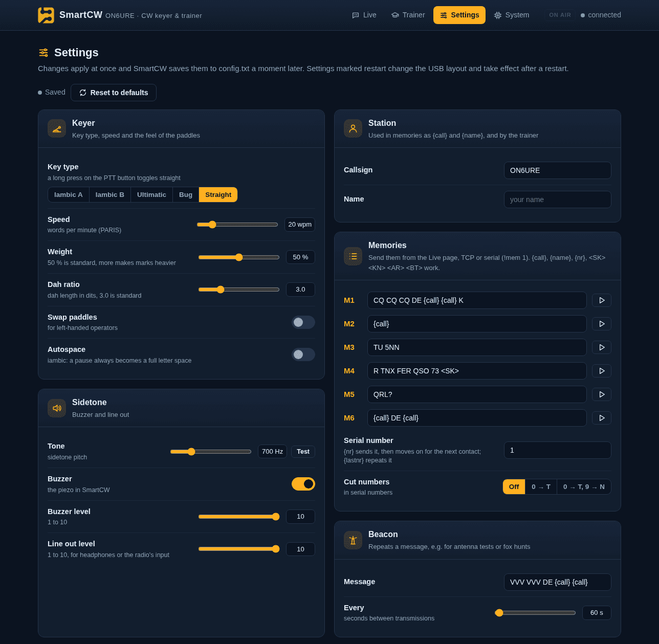Toggle Swap paddles switch
Viewport: 659px width, 644px height.
coord(303,322)
